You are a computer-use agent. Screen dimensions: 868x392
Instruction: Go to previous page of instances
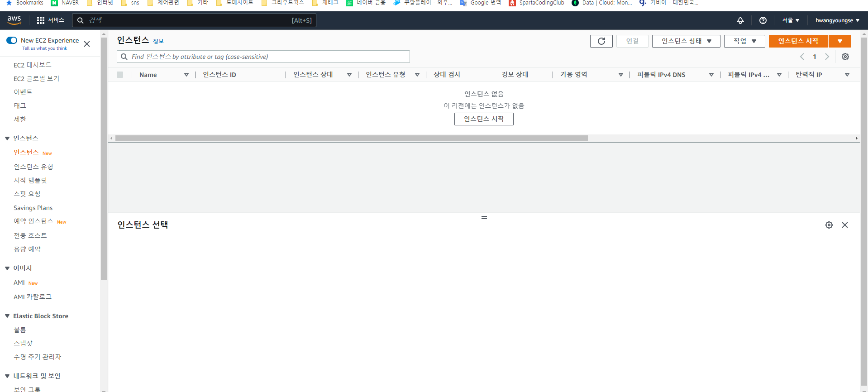point(802,57)
